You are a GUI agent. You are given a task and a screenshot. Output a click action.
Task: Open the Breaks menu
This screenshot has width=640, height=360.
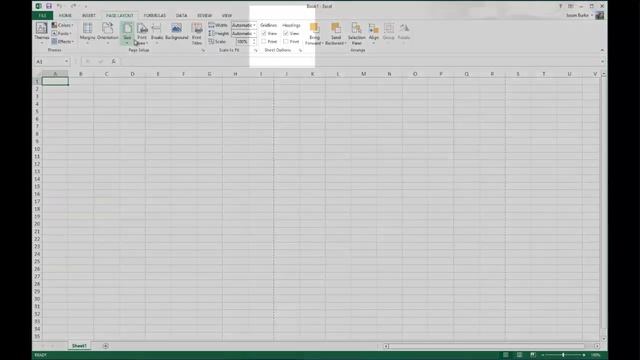click(157, 32)
